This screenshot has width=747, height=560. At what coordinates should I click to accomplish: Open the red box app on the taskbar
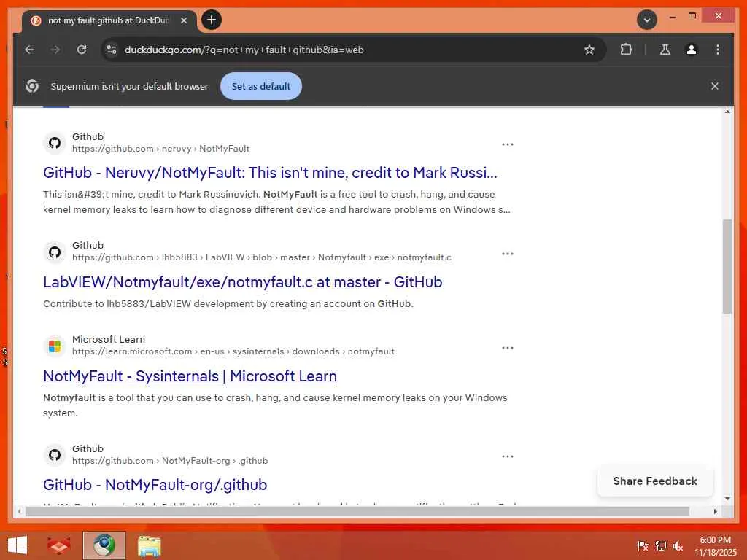[59, 545]
